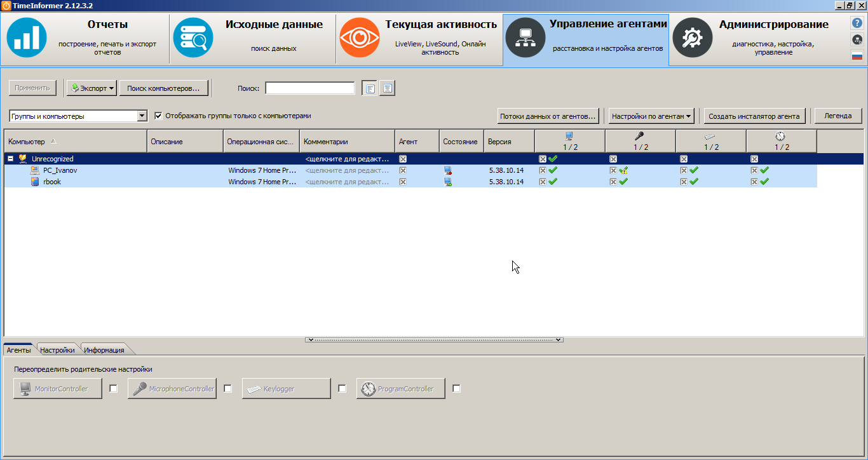
Task: Click 'Потоки данных от агентов...' button
Action: point(548,116)
